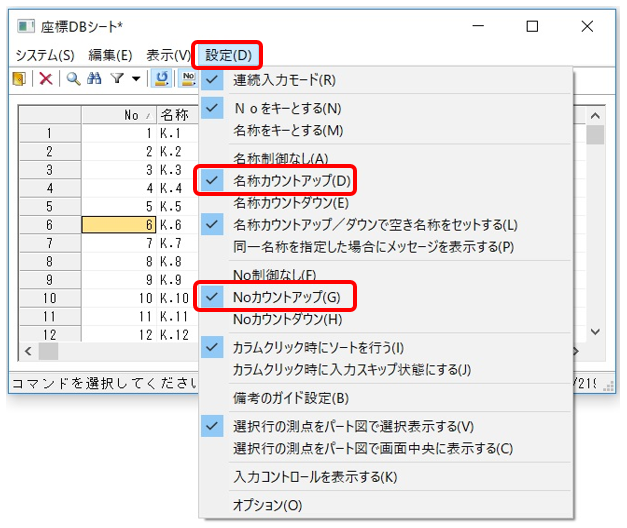Image resolution: width=627 pixels, height=528 pixels.
Task: Click the vertical scrollbar down arrow
Action: tap(595, 332)
